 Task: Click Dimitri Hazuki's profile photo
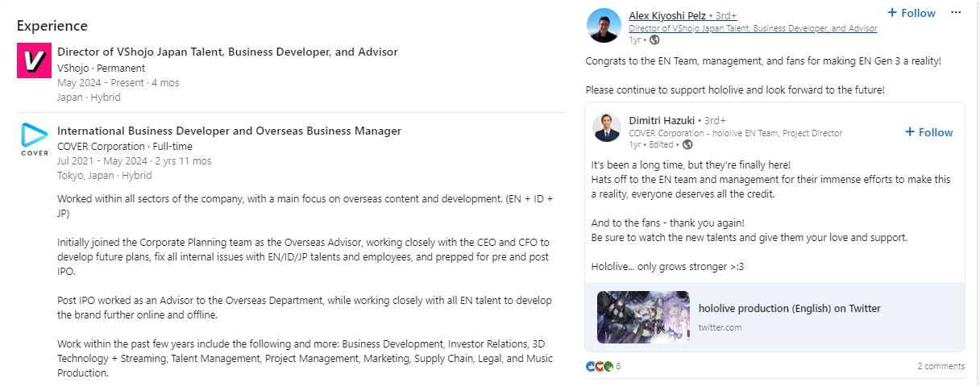[607, 129]
